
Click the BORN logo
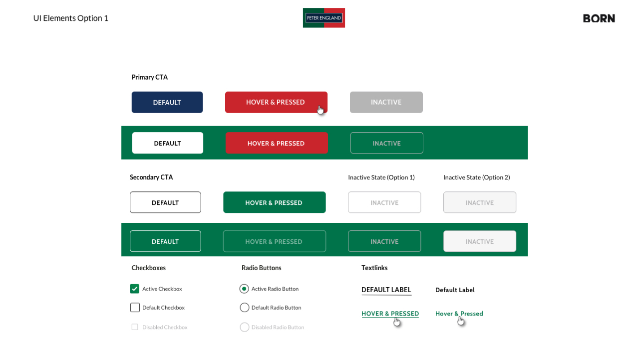point(599,18)
